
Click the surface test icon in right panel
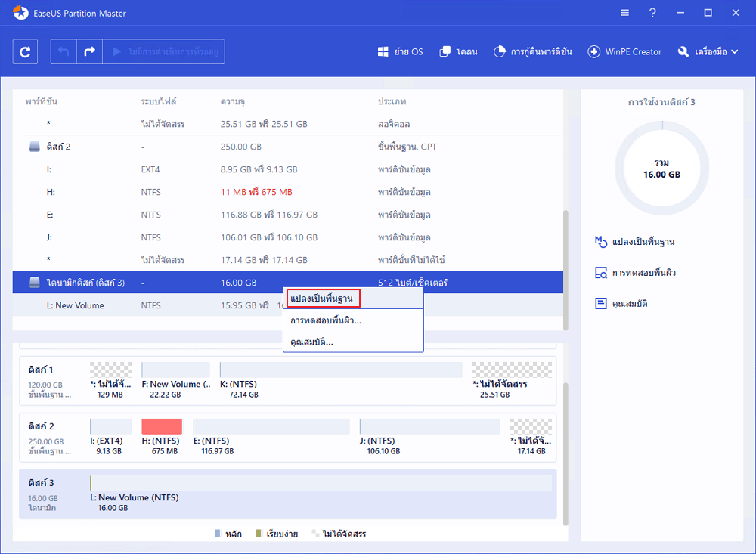point(601,273)
